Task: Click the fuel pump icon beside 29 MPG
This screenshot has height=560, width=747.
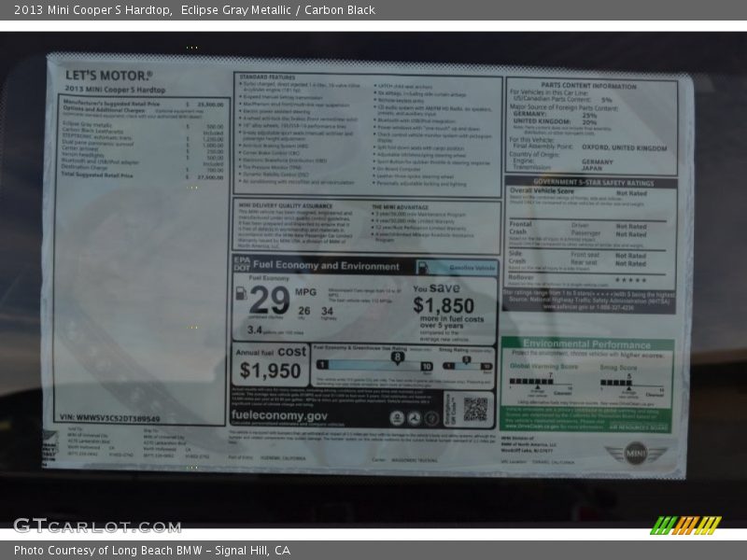Action: click(x=241, y=293)
